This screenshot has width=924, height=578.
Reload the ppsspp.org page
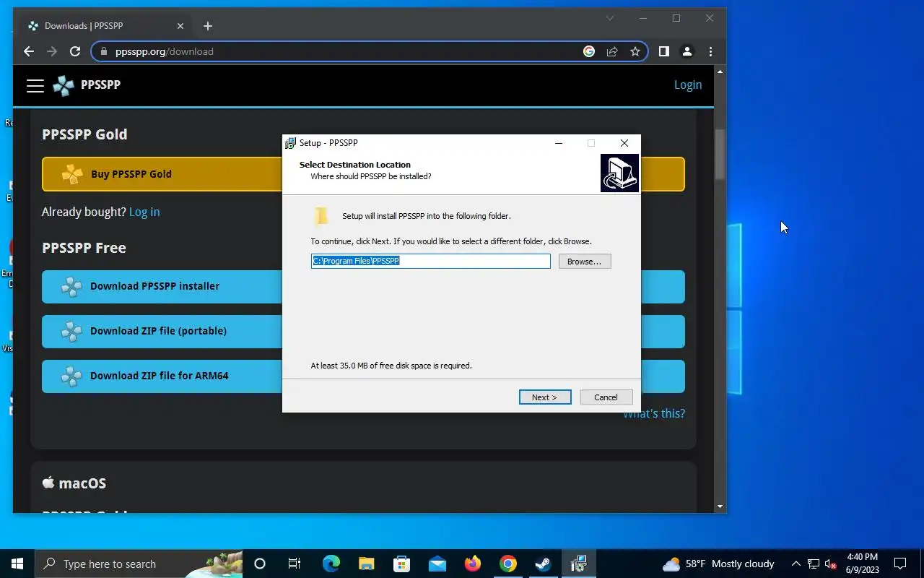(x=75, y=51)
